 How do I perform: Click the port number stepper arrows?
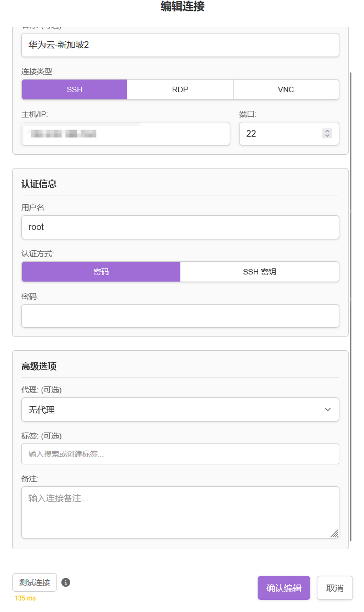(x=327, y=133)
